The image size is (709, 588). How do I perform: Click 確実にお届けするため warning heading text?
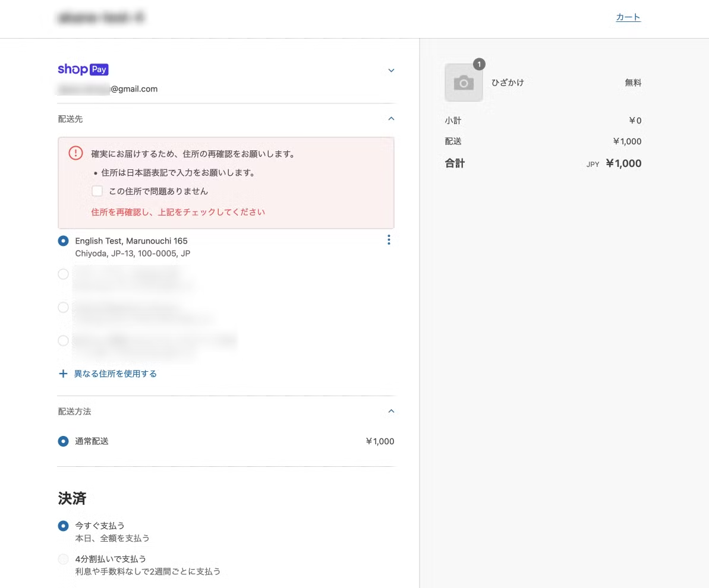194,154
